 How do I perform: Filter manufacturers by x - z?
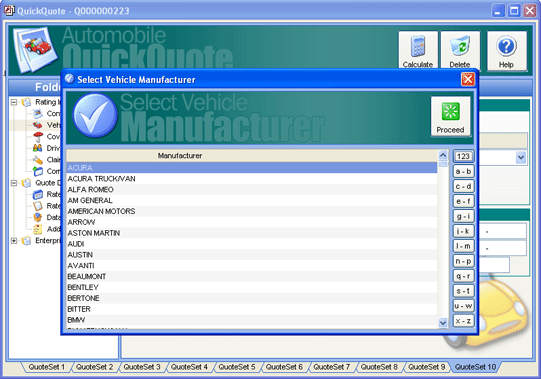[x=463, y=321]
